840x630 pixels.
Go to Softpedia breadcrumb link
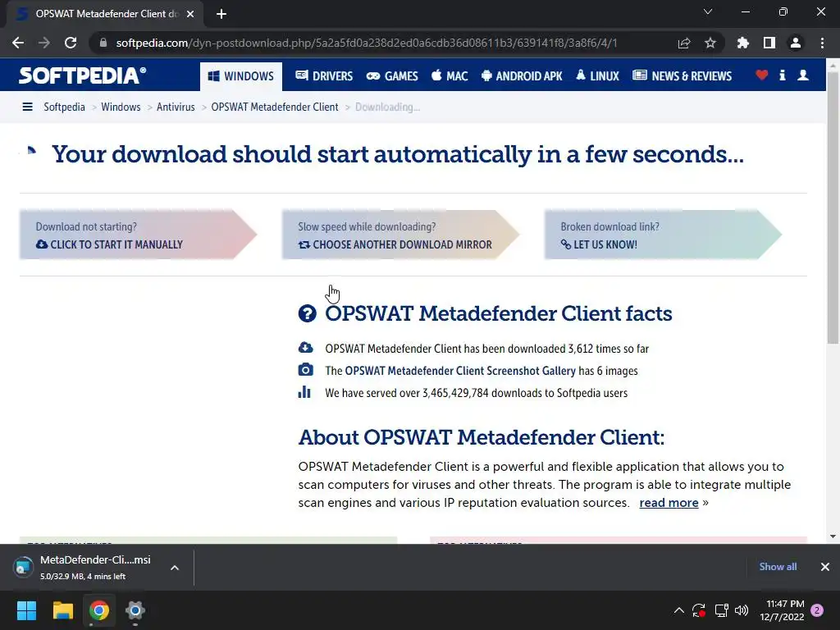coord(64,107)
